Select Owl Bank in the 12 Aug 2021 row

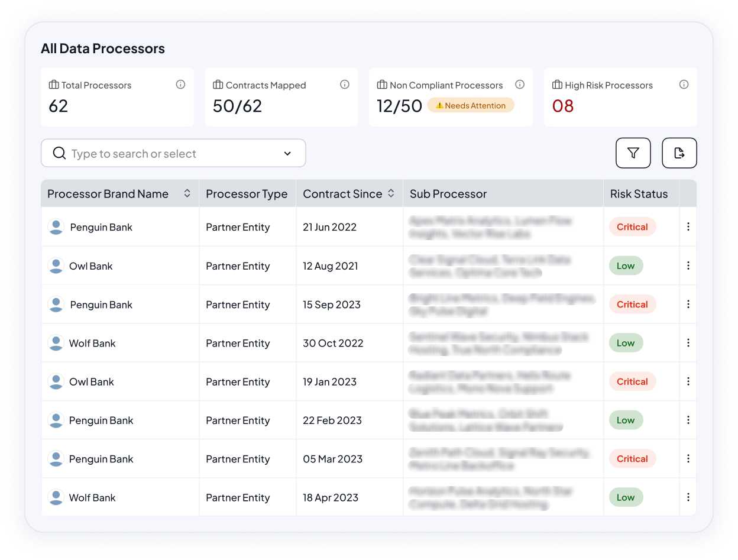click(x=91, y=266)
